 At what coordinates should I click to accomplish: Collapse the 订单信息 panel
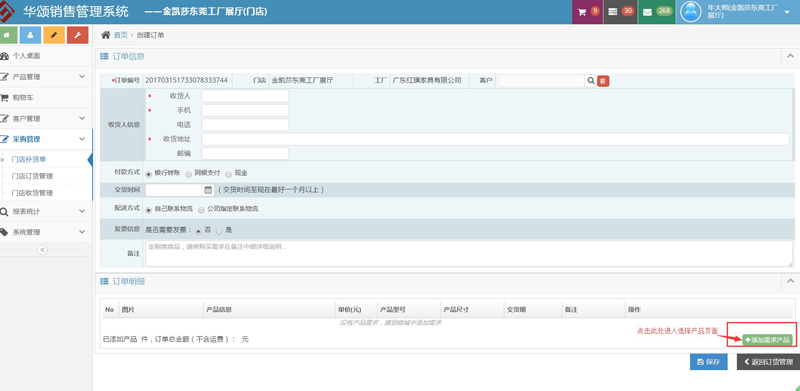[x=790, y=56]
